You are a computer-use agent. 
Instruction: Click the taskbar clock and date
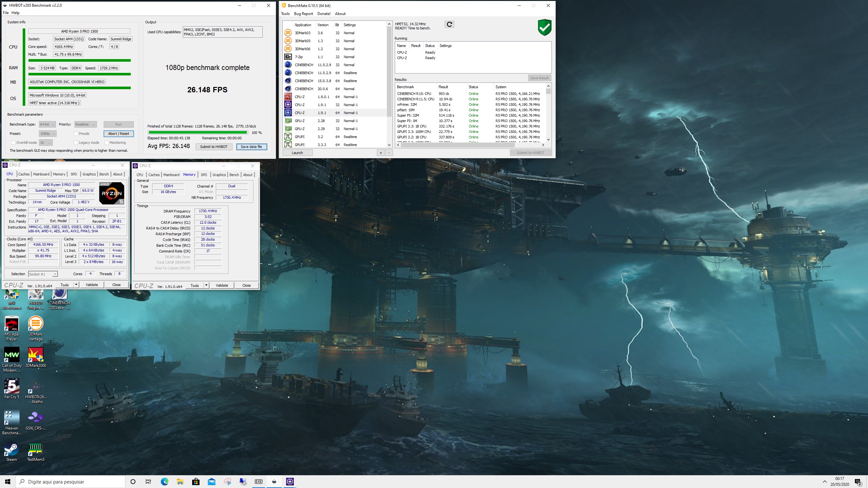coord(840,482)
